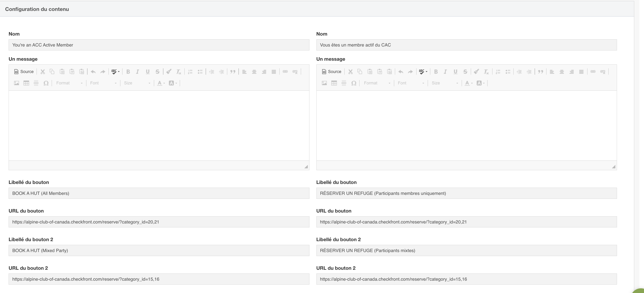This screenshot has width=644, height=293.
Task: Open Size dropdown in left editor
Action: pos(137,83)
